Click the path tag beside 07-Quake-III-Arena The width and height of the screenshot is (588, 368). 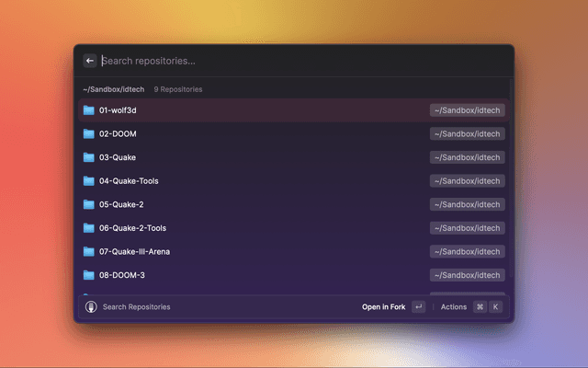pos(467,251)
